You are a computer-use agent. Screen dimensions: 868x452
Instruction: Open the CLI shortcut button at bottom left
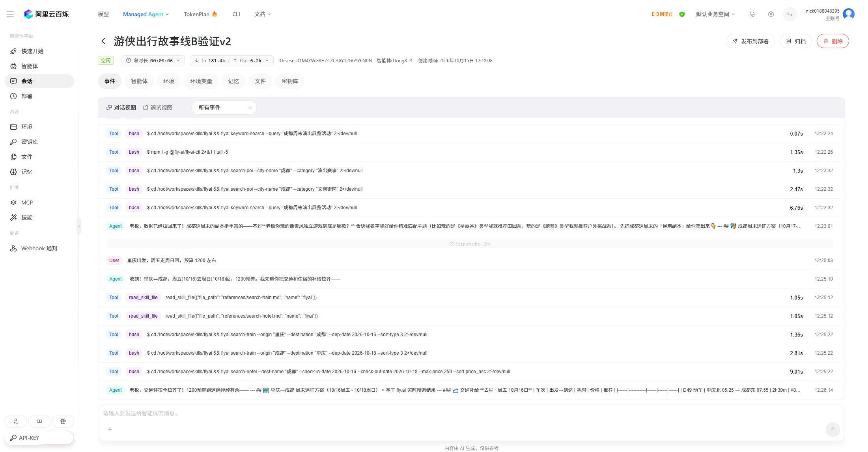(39, 421)
